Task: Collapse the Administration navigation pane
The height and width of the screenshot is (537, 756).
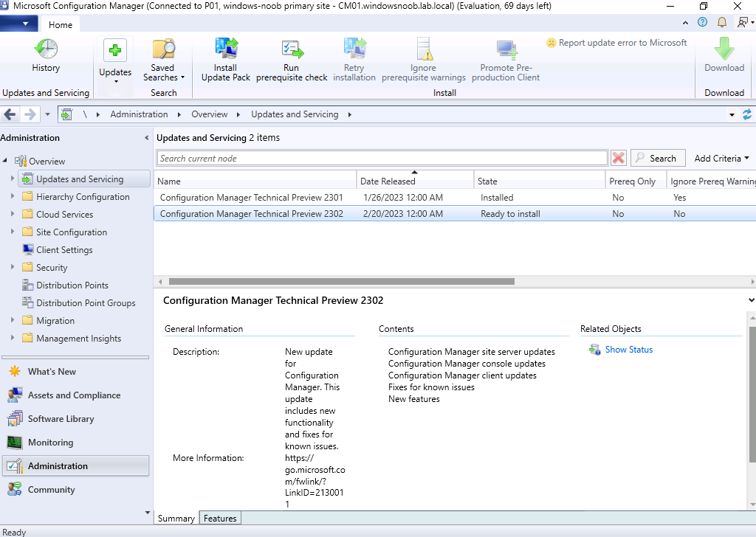Action: [147, 138]
